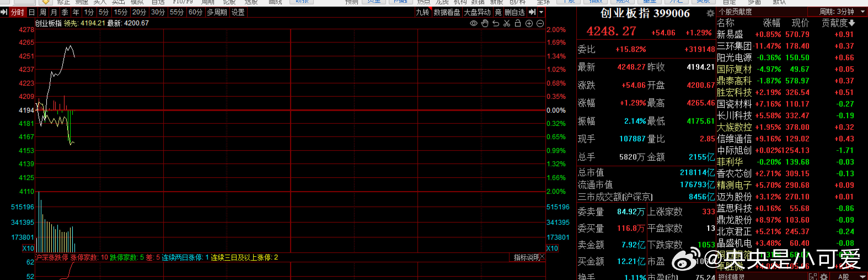868x280 pixels.
Task: Toggle the eye visibility icon above the chart
Action: (473, 23)
